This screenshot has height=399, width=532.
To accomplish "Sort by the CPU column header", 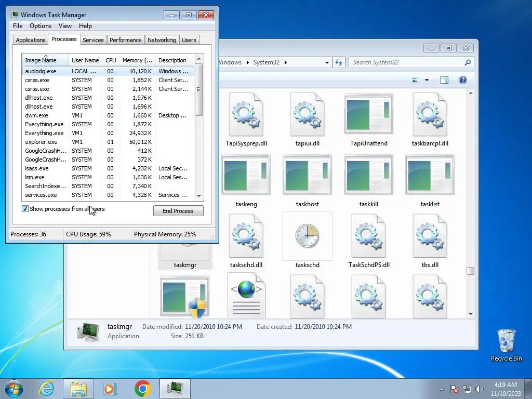I will [x=111, y=60].
